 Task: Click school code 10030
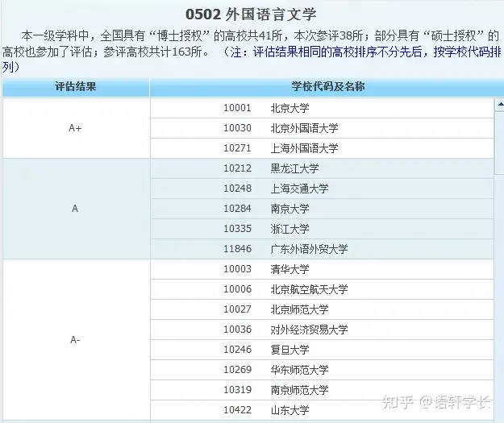coord(237,128)
